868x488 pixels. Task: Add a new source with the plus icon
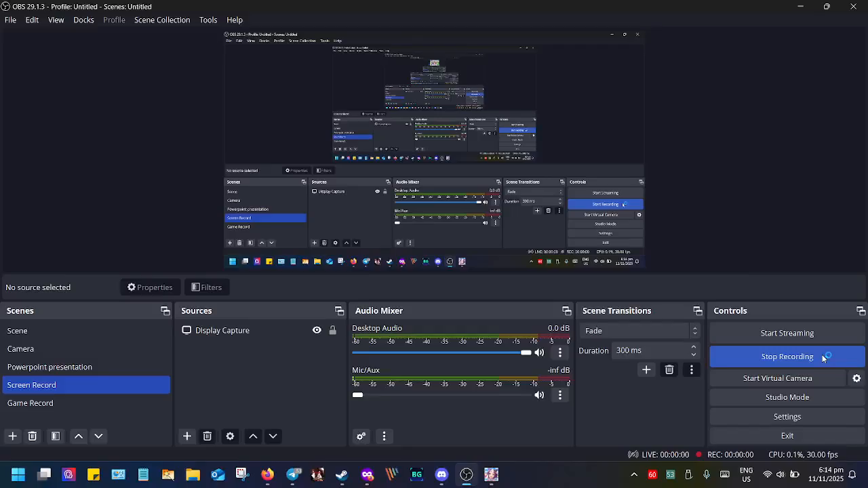[187, 436]
